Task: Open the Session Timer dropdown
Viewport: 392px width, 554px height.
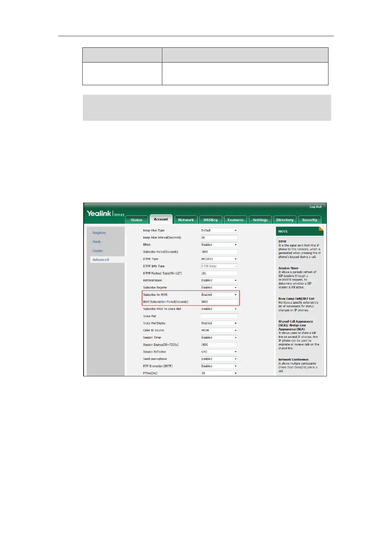Action: point(219,338)
